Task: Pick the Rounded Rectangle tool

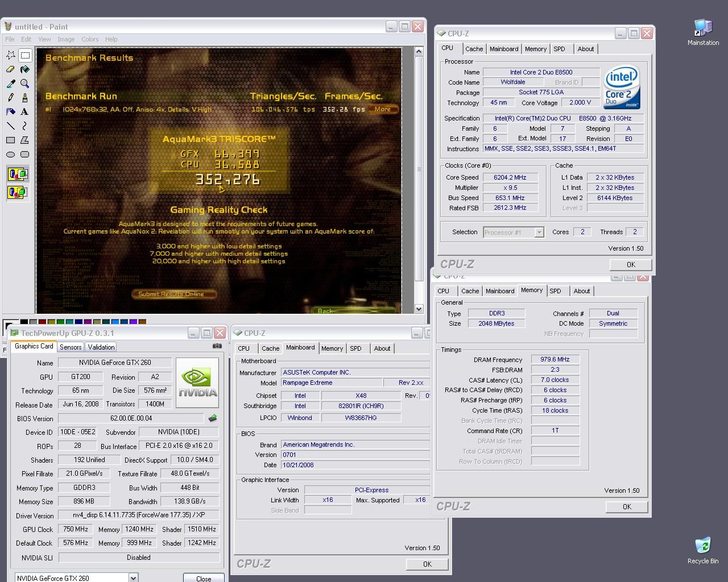Action: (25, 155)
